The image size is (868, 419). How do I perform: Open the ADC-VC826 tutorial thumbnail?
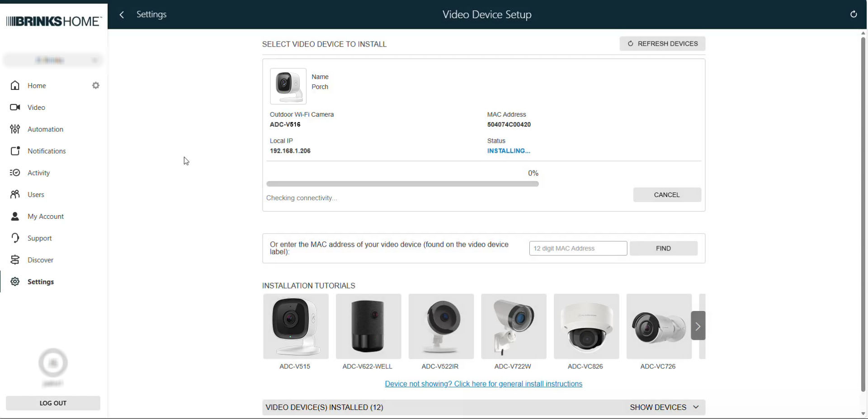(586, 326)
